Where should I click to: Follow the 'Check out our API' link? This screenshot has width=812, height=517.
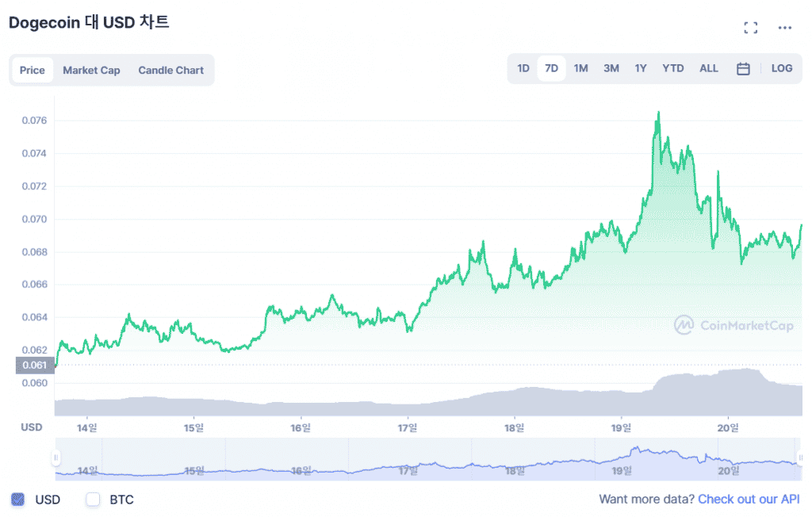(x=749, y=500)
